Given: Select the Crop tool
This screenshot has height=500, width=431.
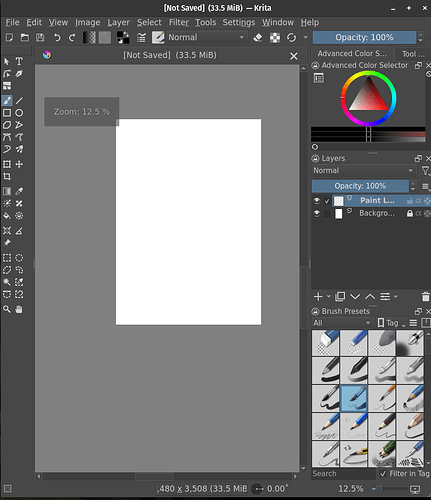Looking at the screenshot, I should [x=7, y=176].
